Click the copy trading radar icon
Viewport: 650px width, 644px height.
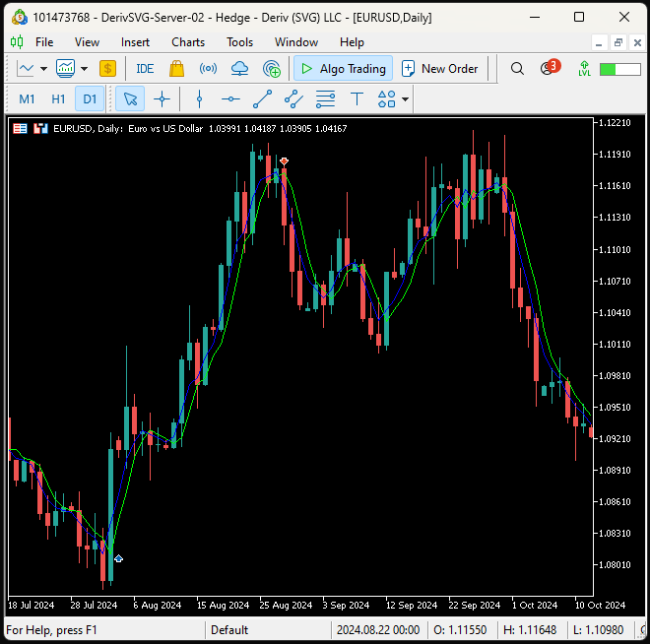272,68
